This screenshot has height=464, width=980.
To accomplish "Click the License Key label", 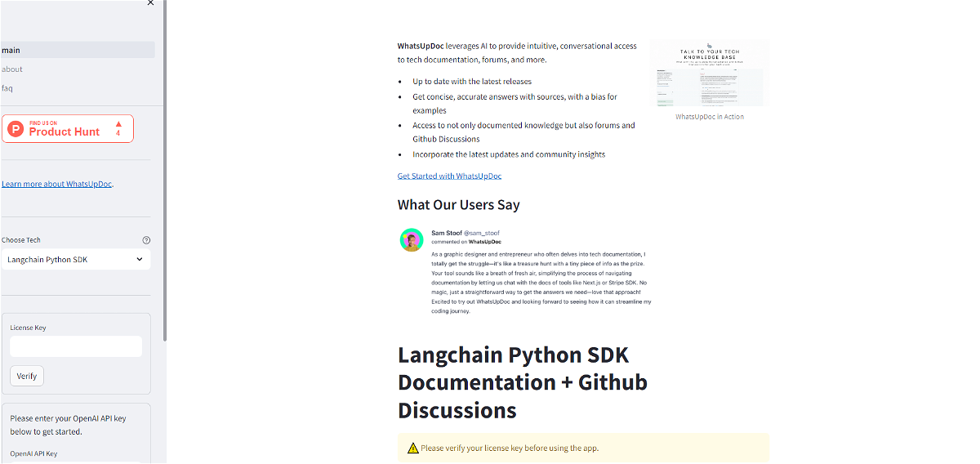I will (x=28, y=328).
